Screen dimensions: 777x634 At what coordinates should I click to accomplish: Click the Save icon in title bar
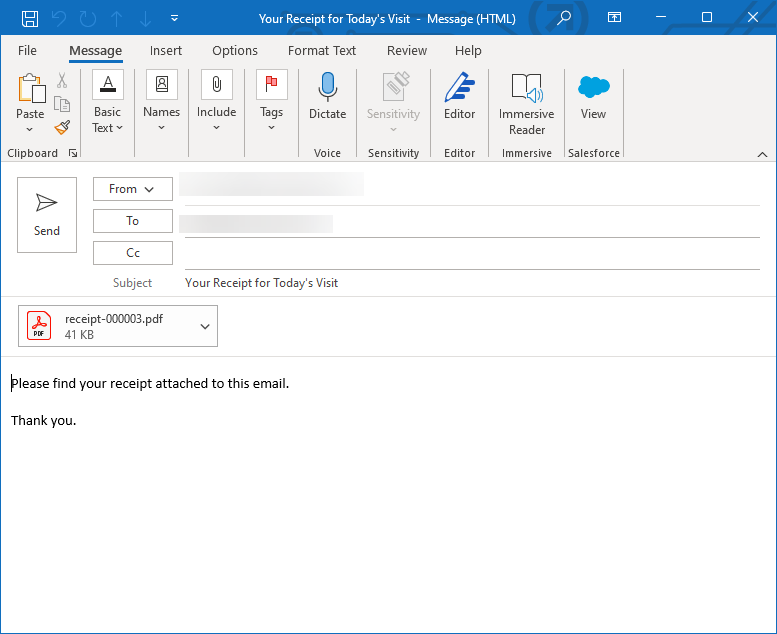30,19
